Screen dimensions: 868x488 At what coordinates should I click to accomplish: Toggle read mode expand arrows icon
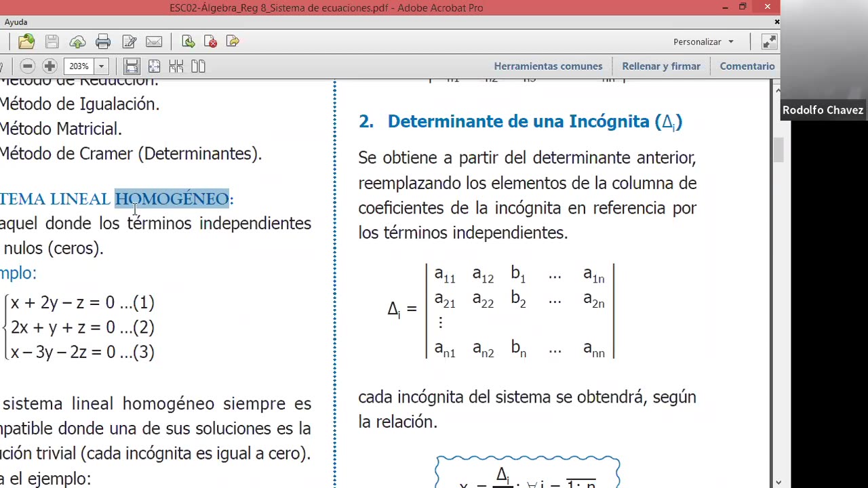point(769,42)
